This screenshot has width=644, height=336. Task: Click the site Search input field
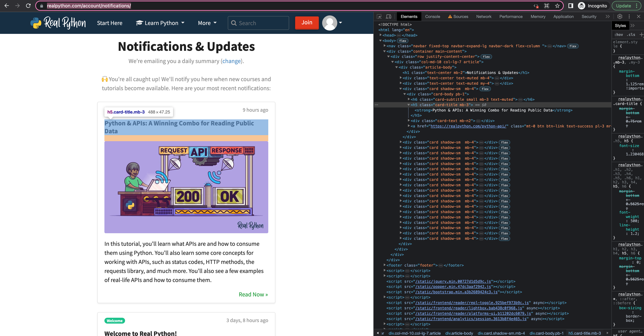(258, 23)
